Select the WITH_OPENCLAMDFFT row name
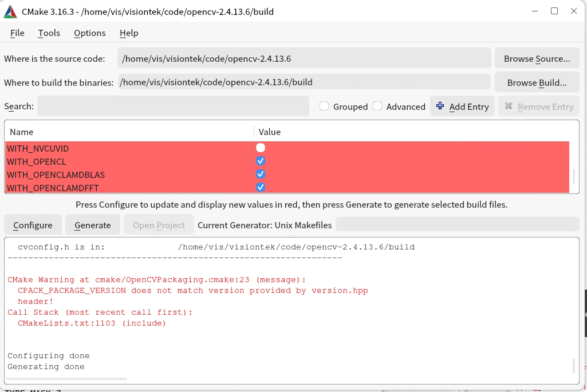 pyautogui.click(x=53, y=188)
